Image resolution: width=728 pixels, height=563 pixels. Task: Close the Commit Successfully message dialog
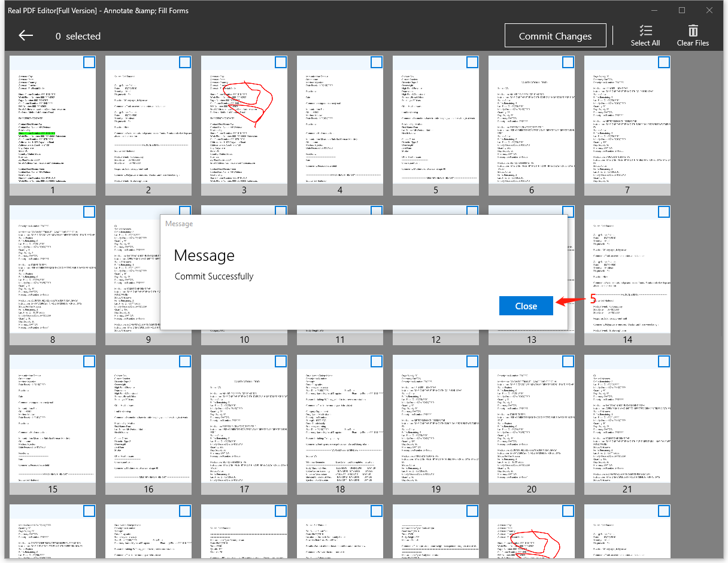526,305
